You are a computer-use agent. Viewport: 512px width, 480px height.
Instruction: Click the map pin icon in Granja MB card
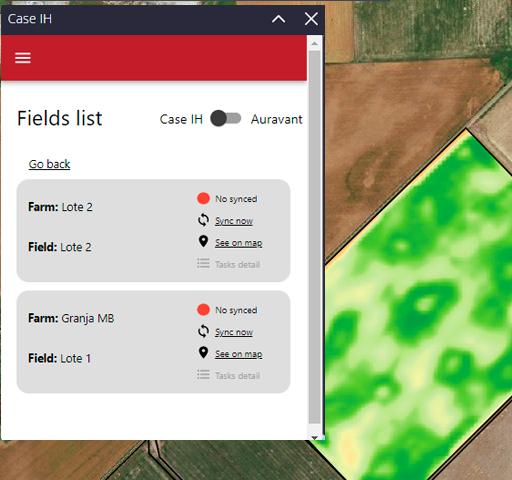click(x=203, y=353)
